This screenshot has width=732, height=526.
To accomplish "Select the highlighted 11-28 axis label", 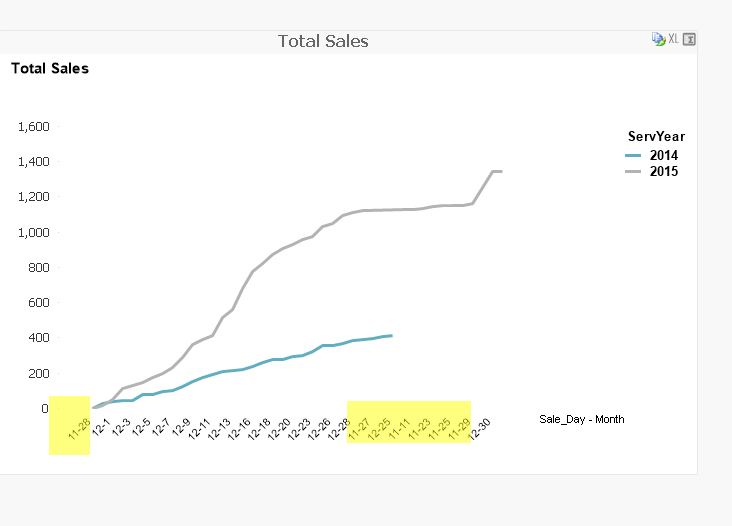I will (79, 430).
